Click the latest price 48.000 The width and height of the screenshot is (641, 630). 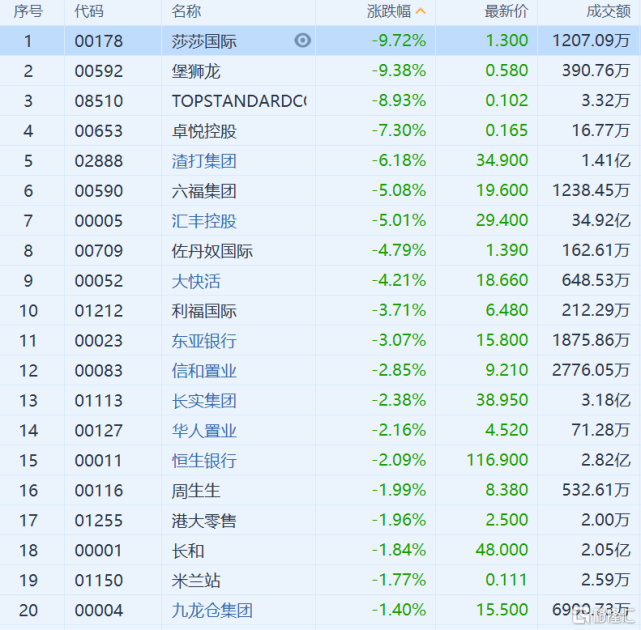click(502, 549)
